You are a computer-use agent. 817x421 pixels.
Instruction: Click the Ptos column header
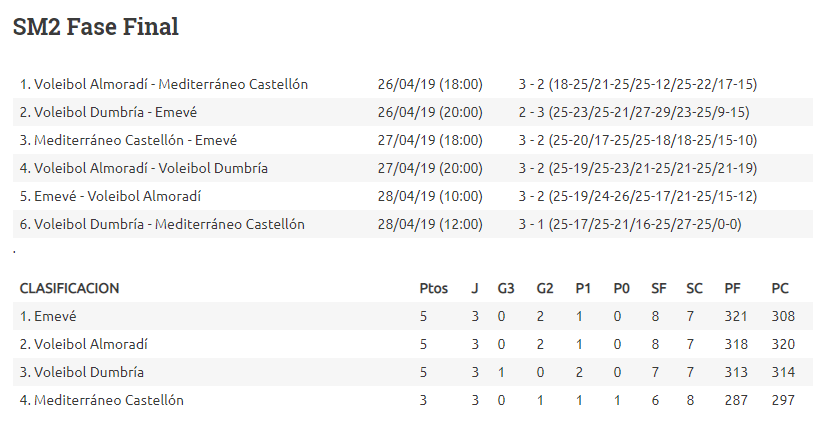434,288
